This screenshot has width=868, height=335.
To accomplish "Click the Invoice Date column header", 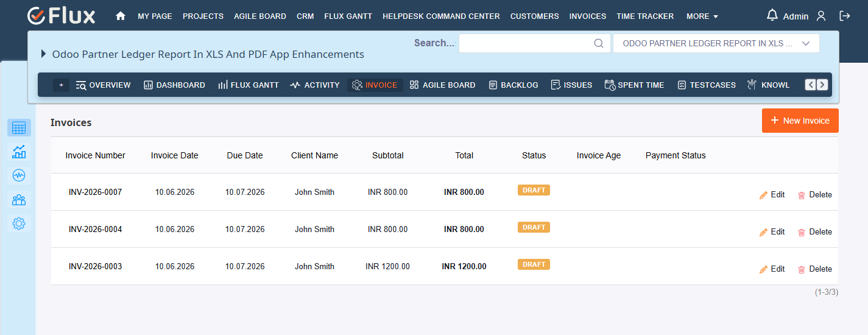I will coord(175,155).
